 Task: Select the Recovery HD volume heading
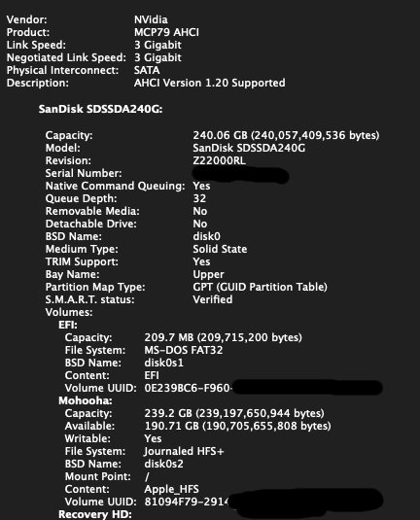pyautogui.click(x=95, y=514)
